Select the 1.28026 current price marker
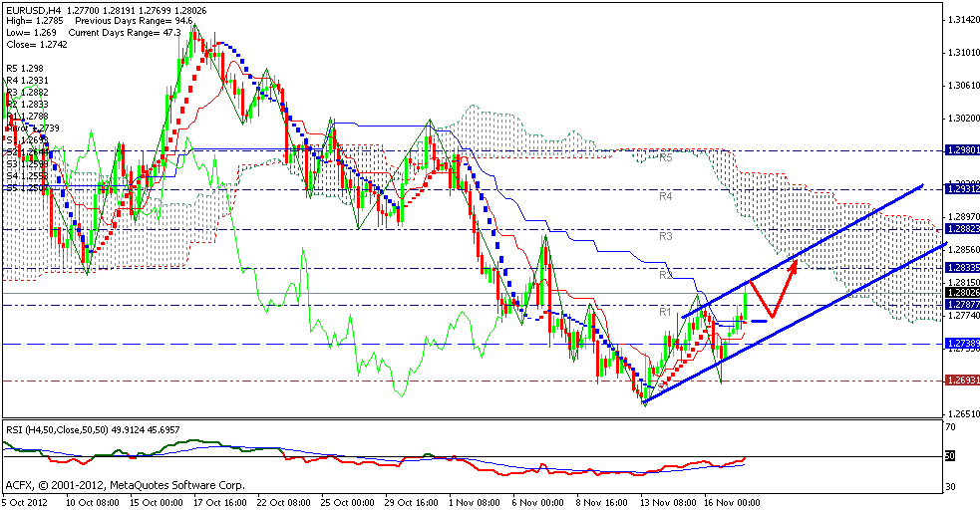 coord(960,292)
